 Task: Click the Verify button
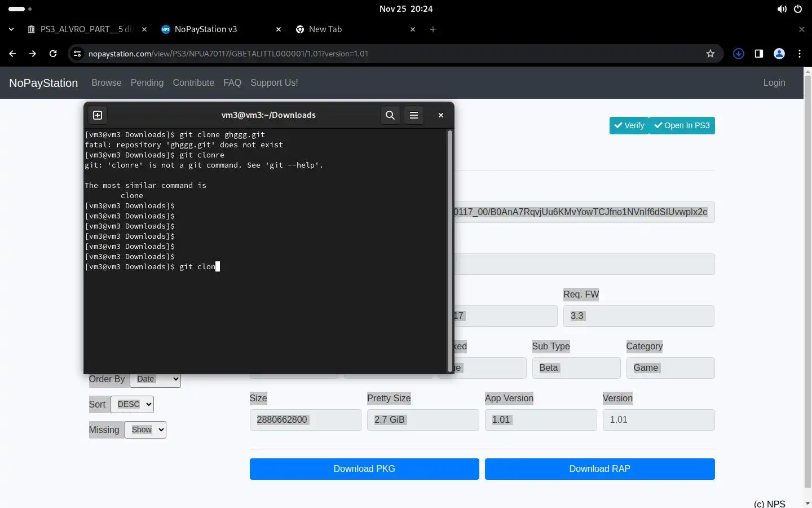[x=629, y=125]
